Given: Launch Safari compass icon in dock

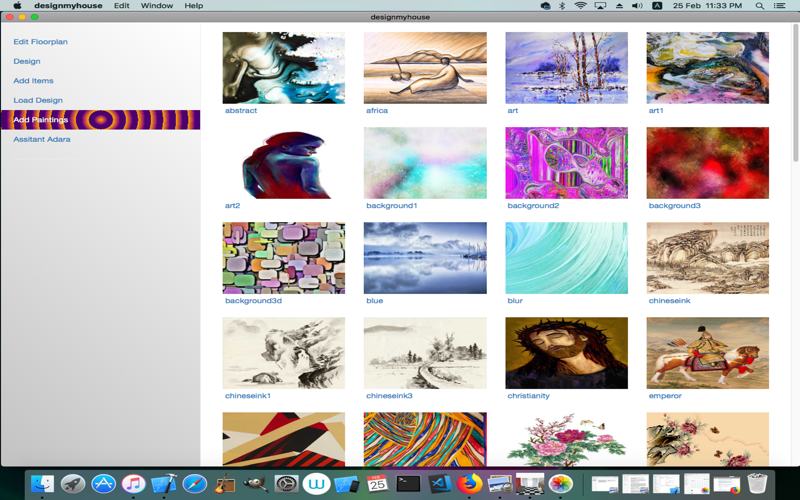Looking at the screenshot, I should (194, 483).
